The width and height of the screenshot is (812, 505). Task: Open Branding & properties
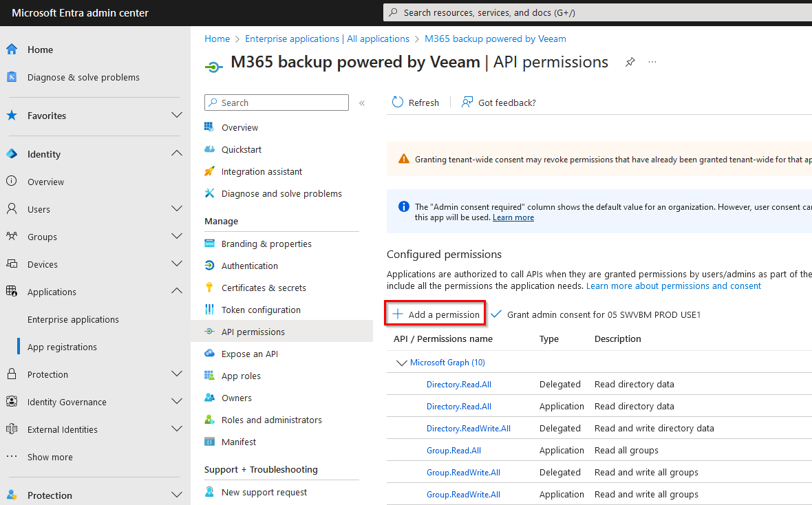tap(266, 244)
